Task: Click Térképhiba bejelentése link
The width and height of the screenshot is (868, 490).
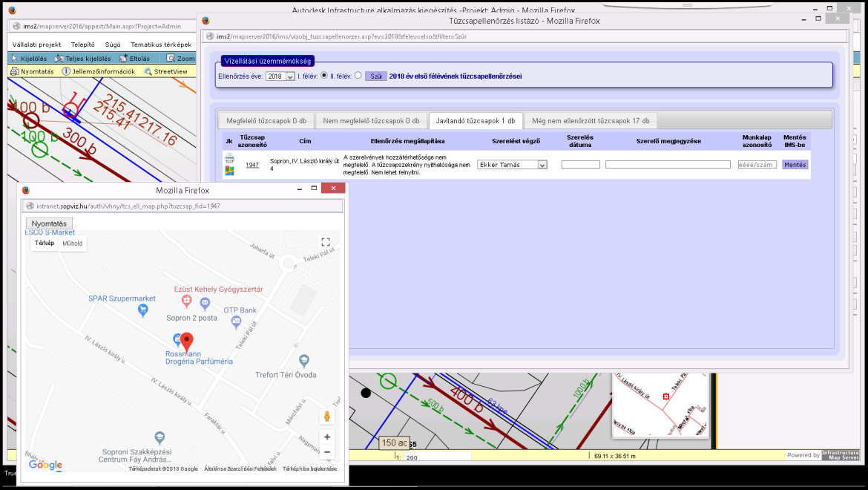Action: click(309, 469)
